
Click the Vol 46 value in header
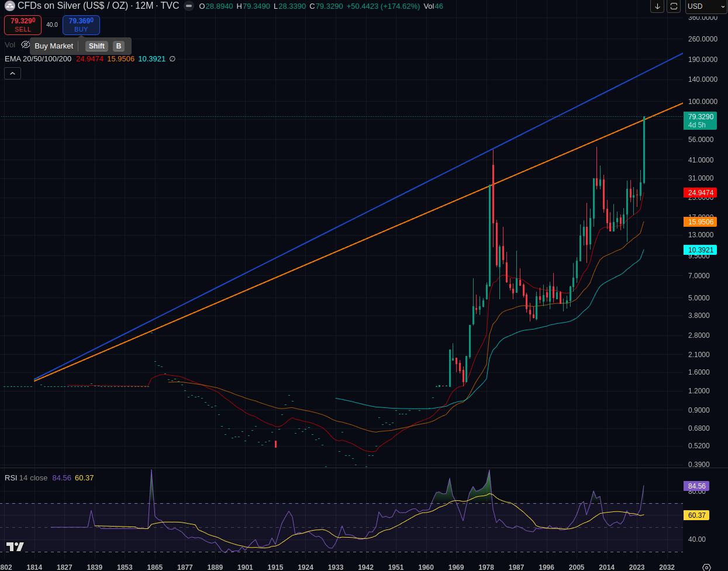point(433,6)
